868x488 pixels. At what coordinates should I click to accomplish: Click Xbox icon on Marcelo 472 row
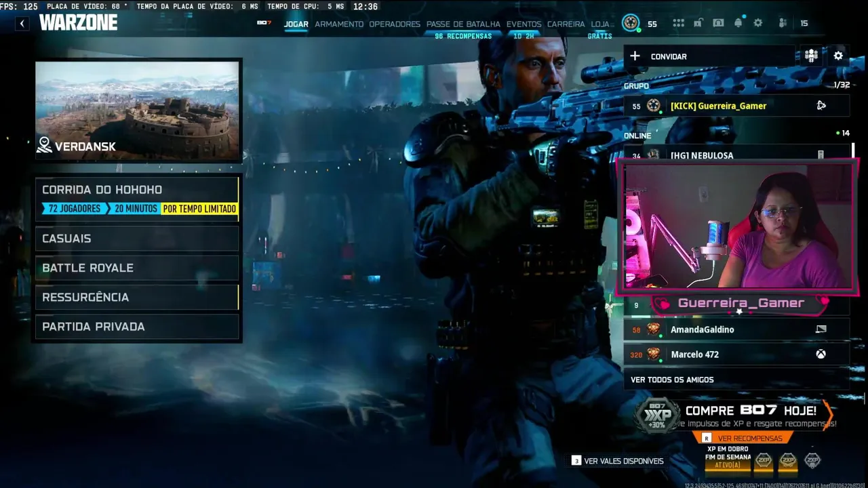(821, 354)
